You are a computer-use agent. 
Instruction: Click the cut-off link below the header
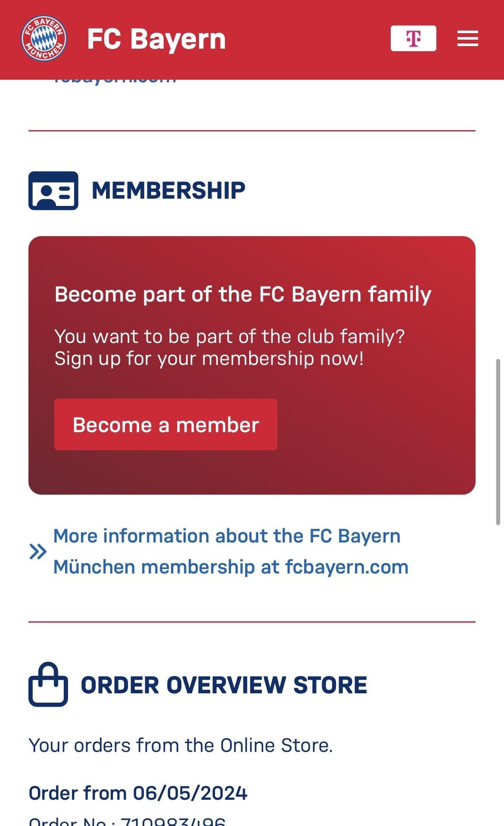(x=115, y=81)
